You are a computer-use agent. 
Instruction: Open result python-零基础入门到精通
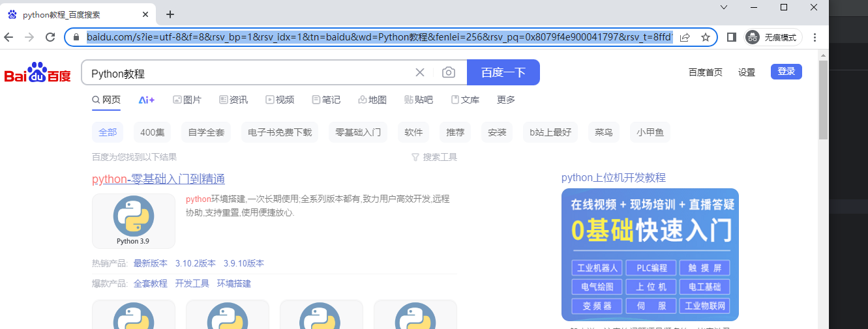tap(158, 179)
